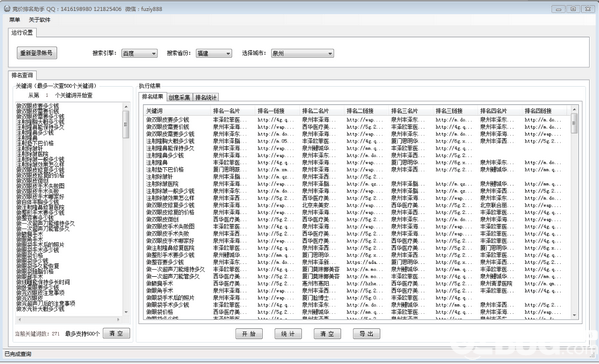Sort by the 排名一名片 column header

pyautogui.click(x=233, y=111)
